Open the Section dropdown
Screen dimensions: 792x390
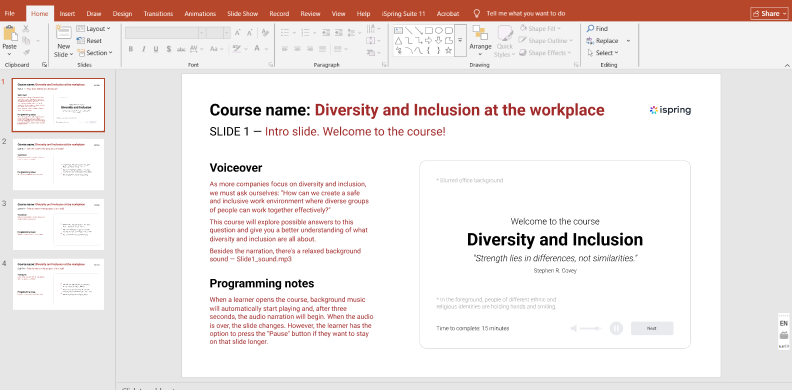tap(94, 53)
